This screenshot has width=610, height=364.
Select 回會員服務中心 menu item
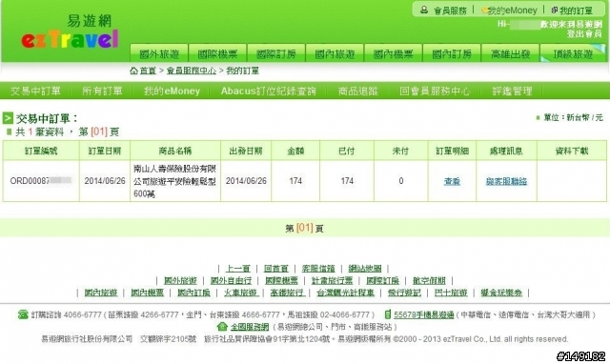pos(435,91)
